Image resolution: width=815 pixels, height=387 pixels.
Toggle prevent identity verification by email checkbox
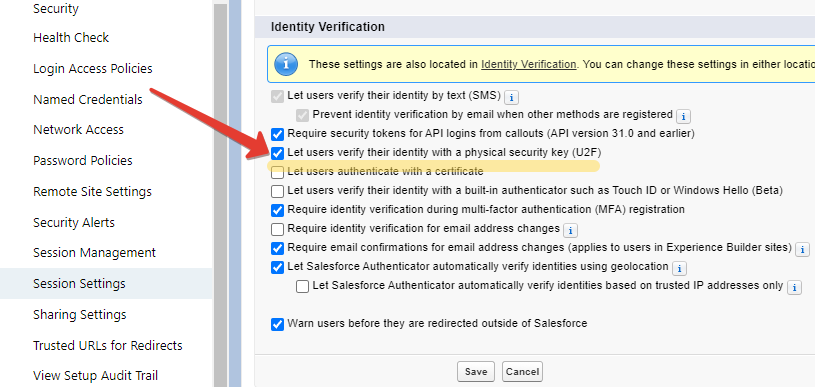(x=303, y=115)
